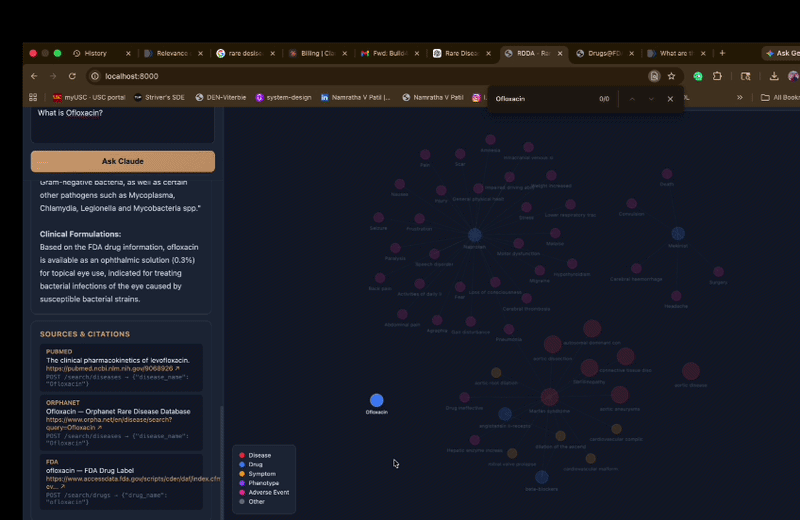Image resolution: width=800 pixels, height=520 pixels.
Task: Open the PubMed citation link
Action: pos(113,368)
